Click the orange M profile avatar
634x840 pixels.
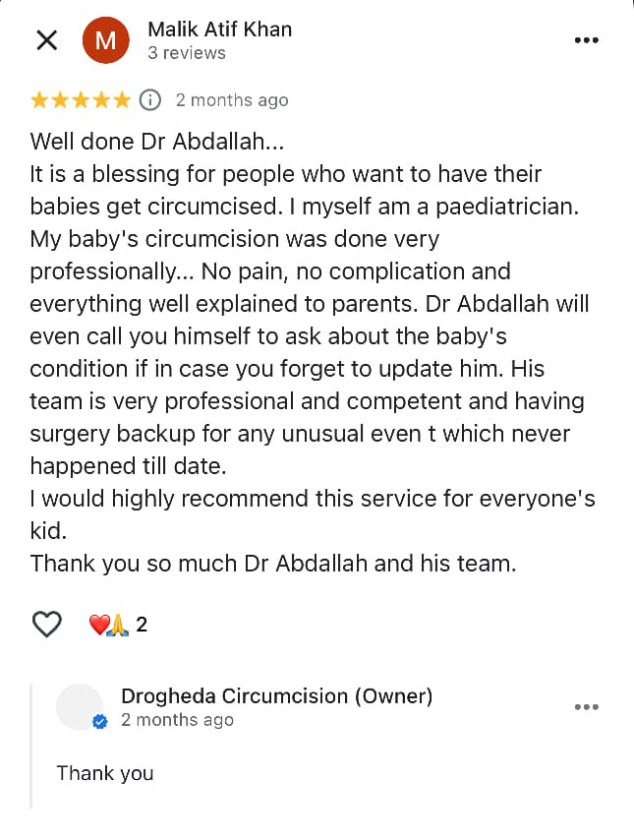[106, 40]
